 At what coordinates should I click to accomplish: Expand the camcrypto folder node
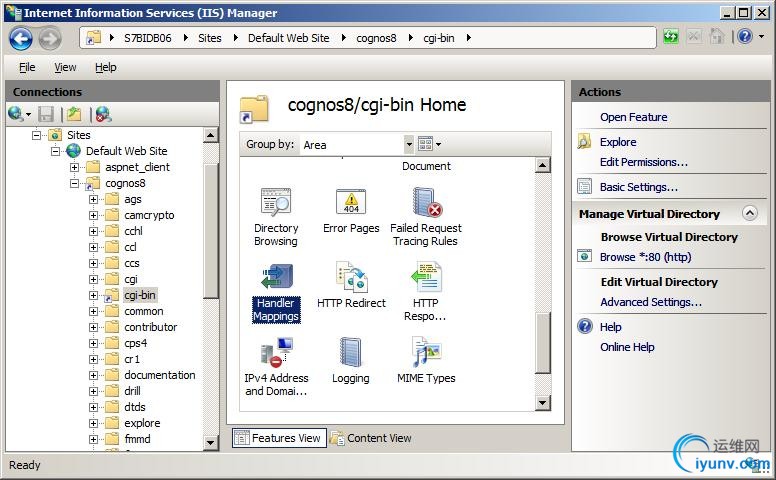93,215
